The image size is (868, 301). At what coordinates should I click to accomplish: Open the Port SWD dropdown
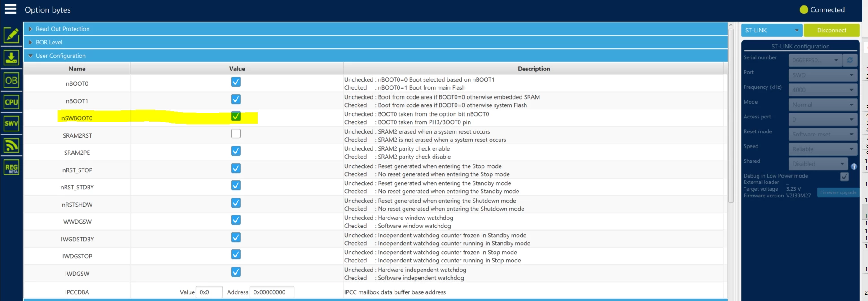point(823,75)
